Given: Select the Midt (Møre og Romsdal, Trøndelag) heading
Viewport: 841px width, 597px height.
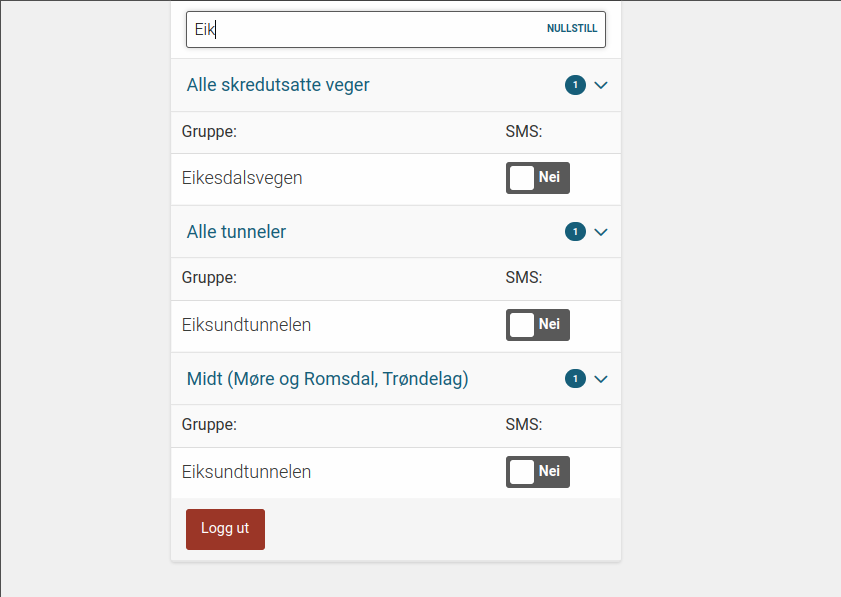Looking at the screenshot, I should click(327, 379).
